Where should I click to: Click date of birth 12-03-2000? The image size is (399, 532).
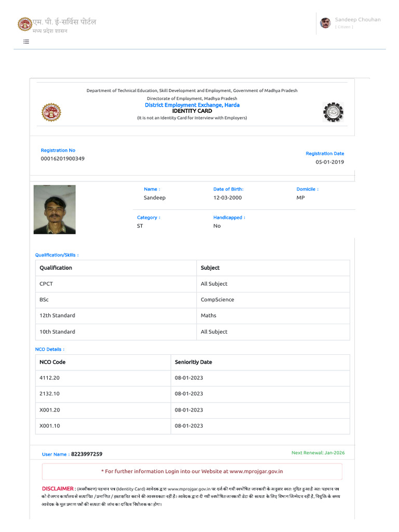pos(228,198)
